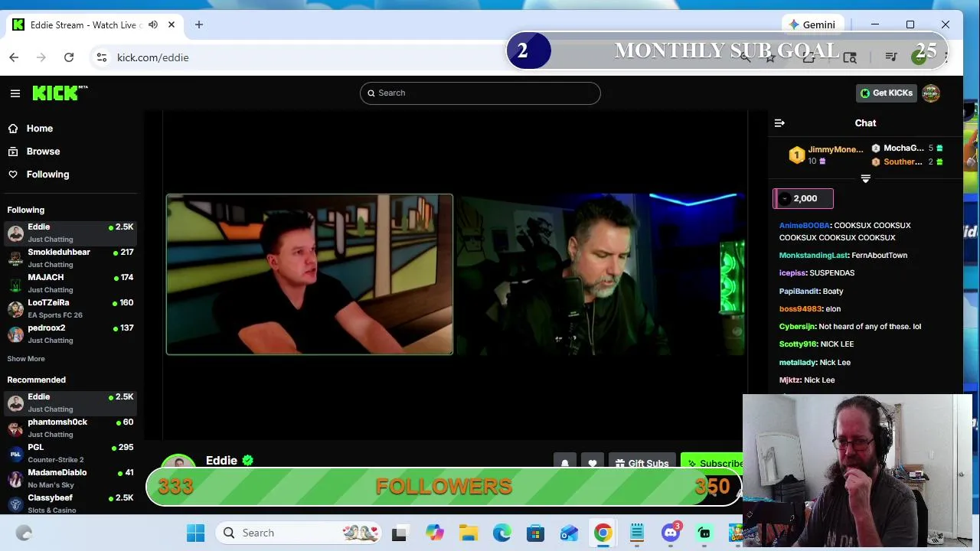Click username AnimeBOOBA in chat
980x551 pixels.
click(x=804, y=226)
